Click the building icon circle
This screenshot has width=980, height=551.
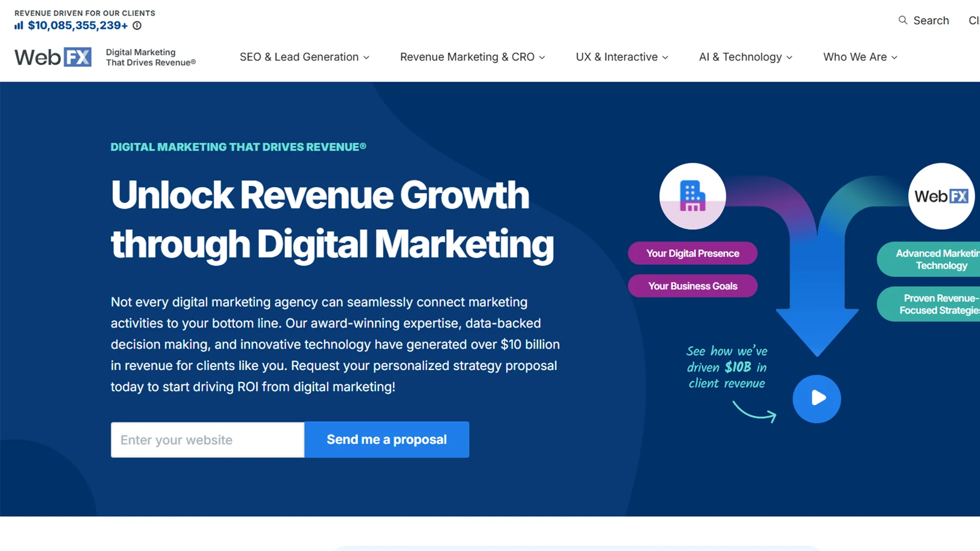(693, 196)
